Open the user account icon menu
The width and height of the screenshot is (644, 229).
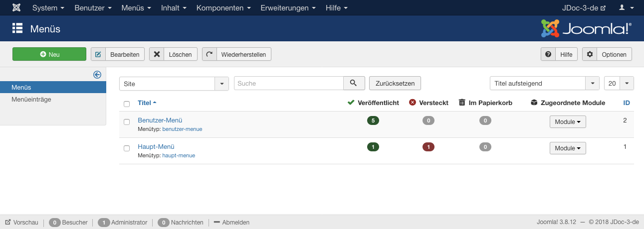pyautogui.click(x=625, y=8)
